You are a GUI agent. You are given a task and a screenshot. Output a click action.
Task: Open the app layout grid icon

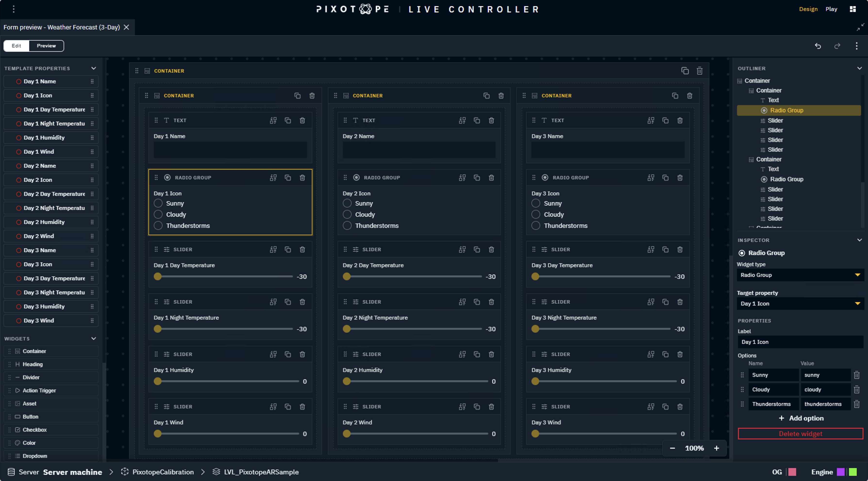pyautogui.click(x=852, y=9)
